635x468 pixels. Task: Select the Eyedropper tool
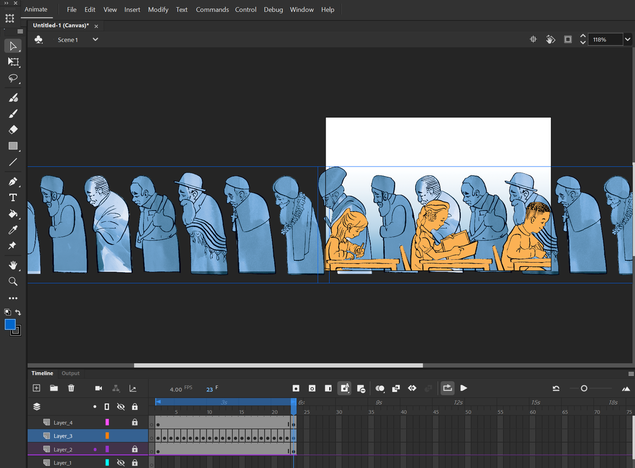click(x=13, y=230)
